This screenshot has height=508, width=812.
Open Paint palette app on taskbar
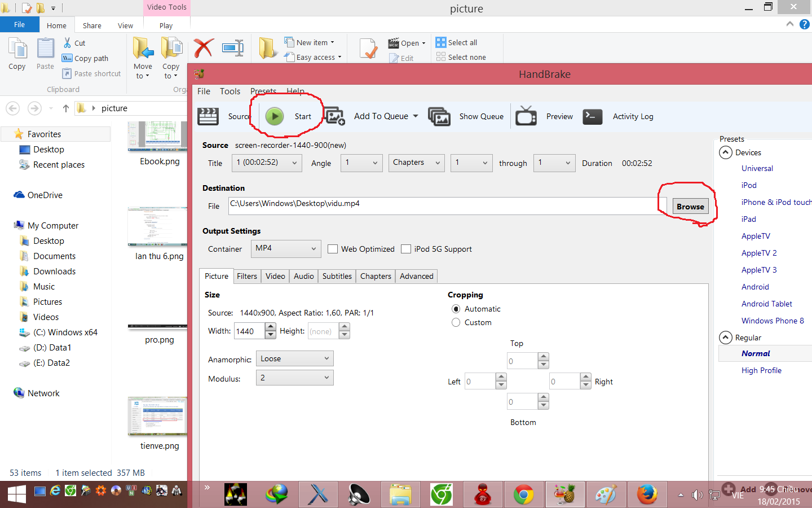click(606, 495)
